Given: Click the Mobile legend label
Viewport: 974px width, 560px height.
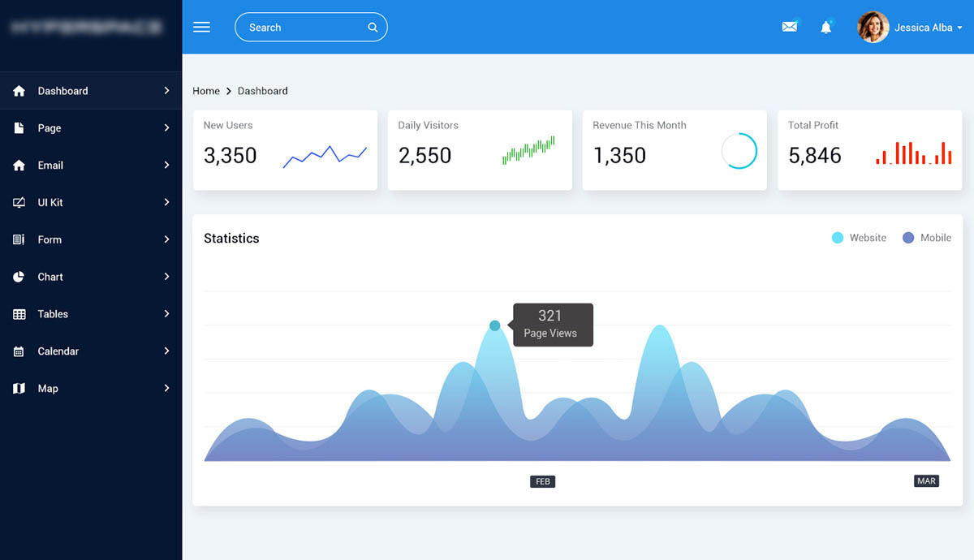Looking at the screenshot, I should 936,238.
